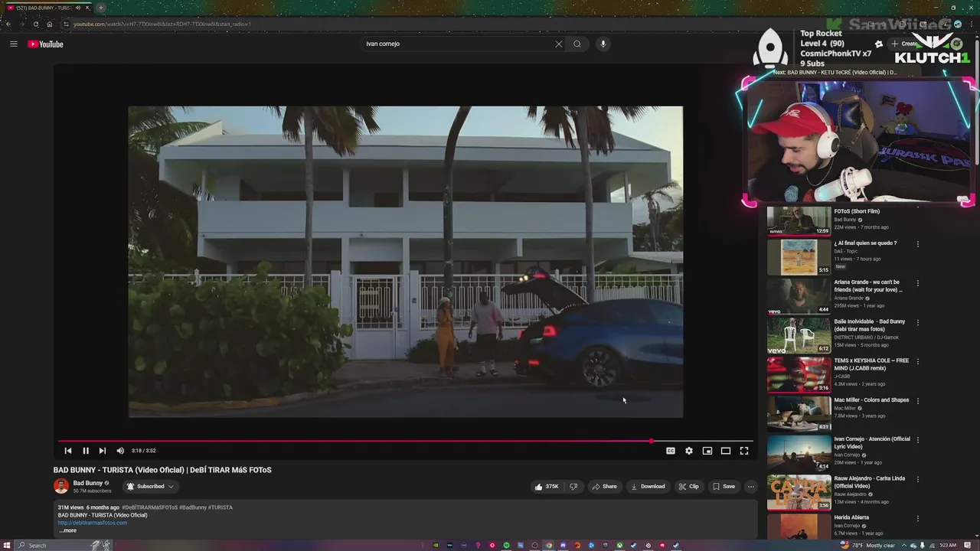The width and height of the screenshot is (980, 551).
Task: Dislike the video
Action: [573, 486]
